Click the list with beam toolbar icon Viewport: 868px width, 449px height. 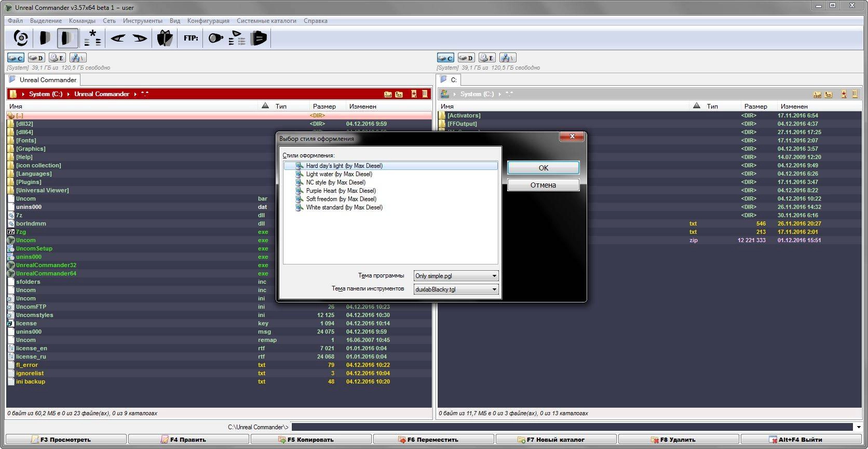pyautogui.click(x=237, y=38)
